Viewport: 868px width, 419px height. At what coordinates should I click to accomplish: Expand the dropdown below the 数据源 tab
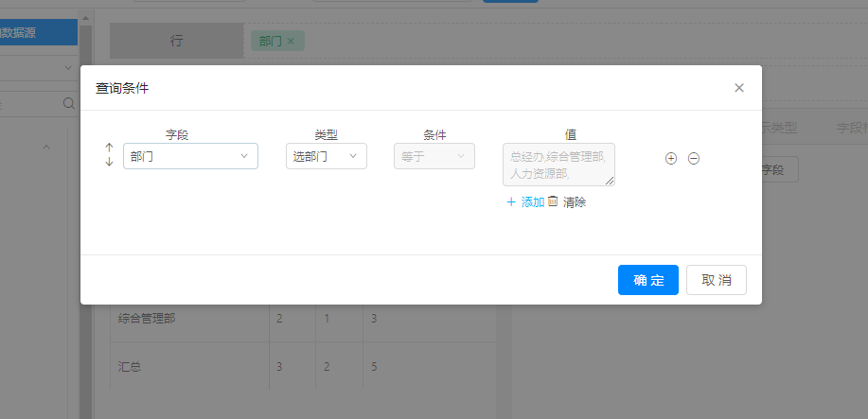click(67, 68)
